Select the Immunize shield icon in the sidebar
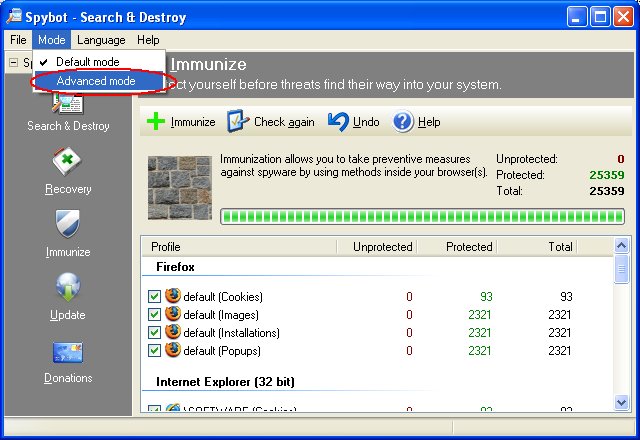Image resolution: width=640 pixels, height=440 pixels. [68, 224]
